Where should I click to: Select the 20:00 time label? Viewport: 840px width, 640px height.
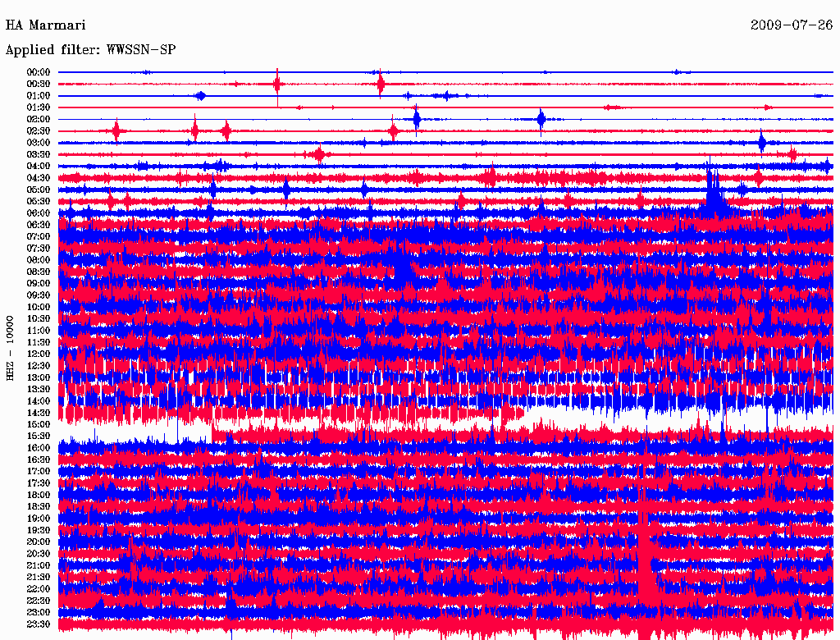tap(39, 542)
